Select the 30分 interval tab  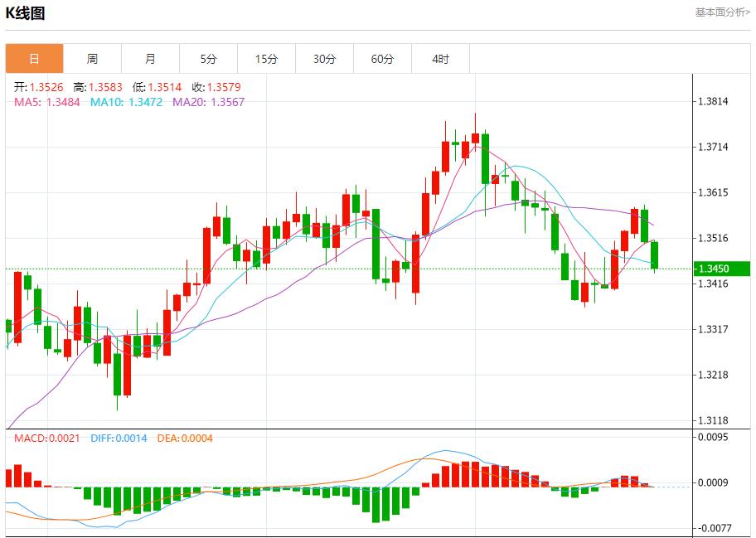[324, 58]
